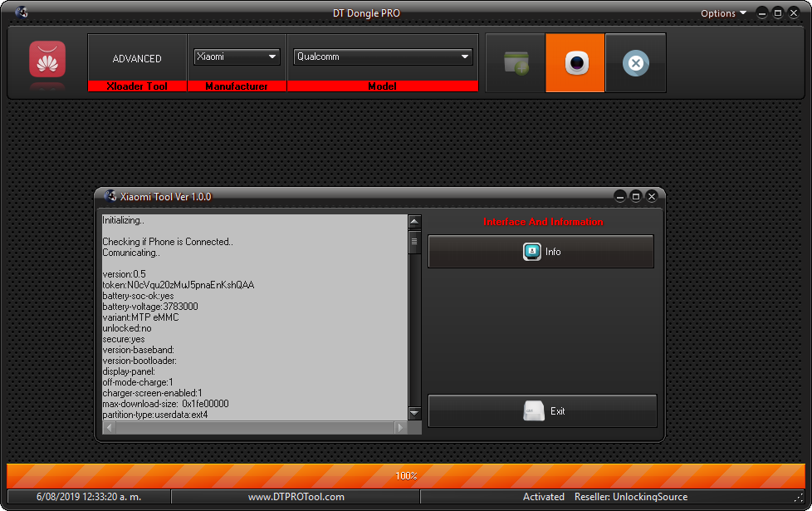
Task: Click the Interface And Information heading
Action: click(543, 222)
